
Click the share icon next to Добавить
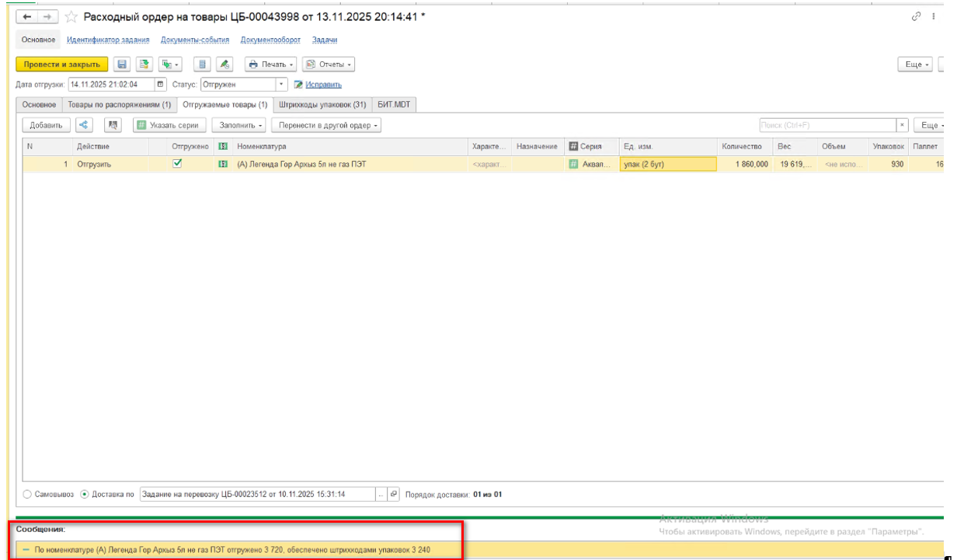point(84,125)
